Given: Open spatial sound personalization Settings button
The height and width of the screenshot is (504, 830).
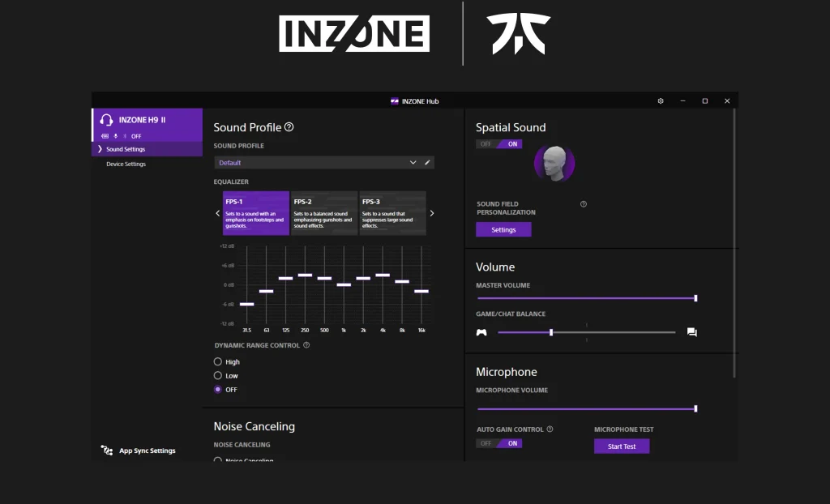Looking at the screenshot, I should click(503, 230).
